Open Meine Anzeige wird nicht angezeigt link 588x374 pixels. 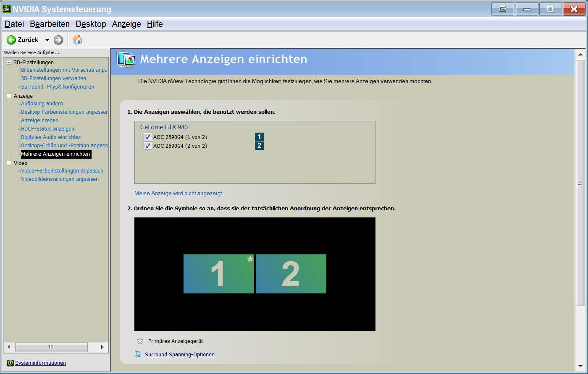tap(180, 194)
